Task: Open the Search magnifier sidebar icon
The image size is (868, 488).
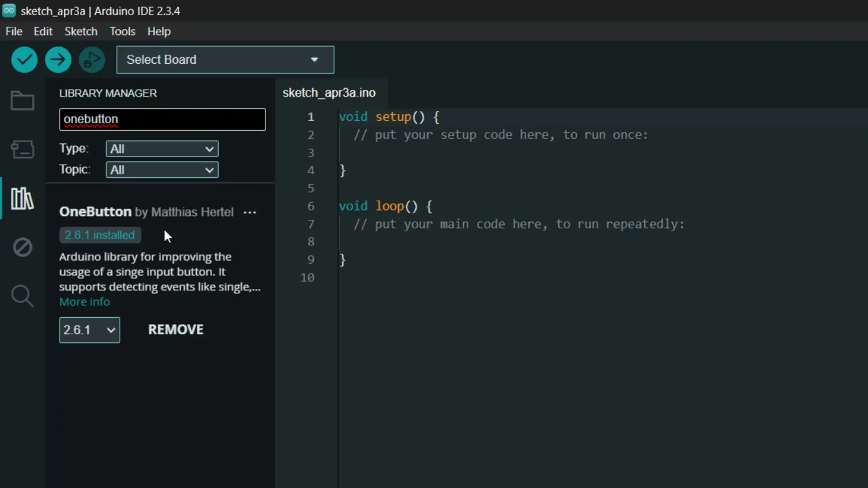Action: tap(22, 296)
